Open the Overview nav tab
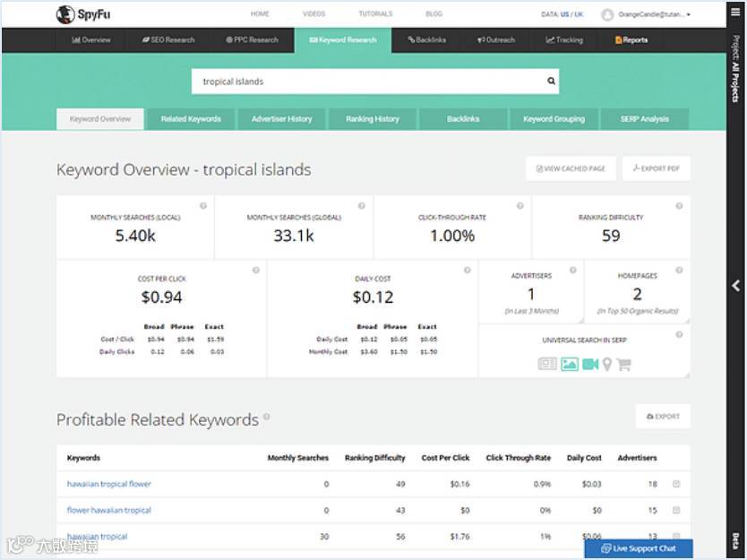This screenshot has height=560, width=747. pos(91,40)
